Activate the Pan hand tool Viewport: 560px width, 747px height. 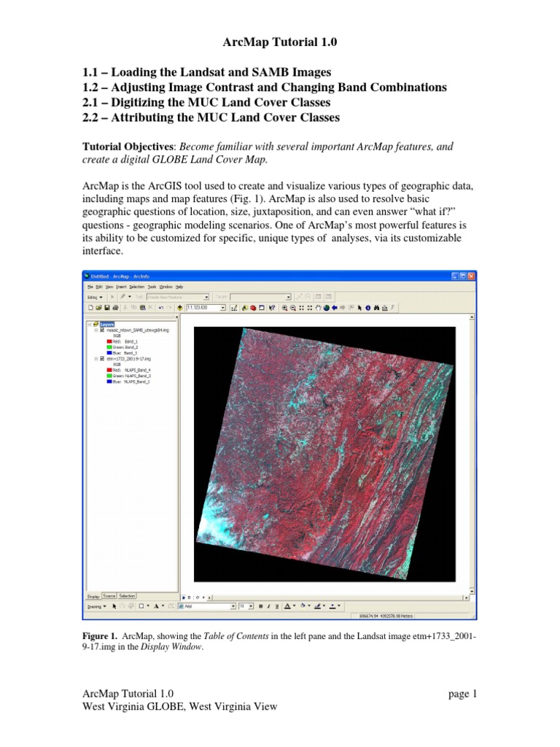(x=319, y=308)
